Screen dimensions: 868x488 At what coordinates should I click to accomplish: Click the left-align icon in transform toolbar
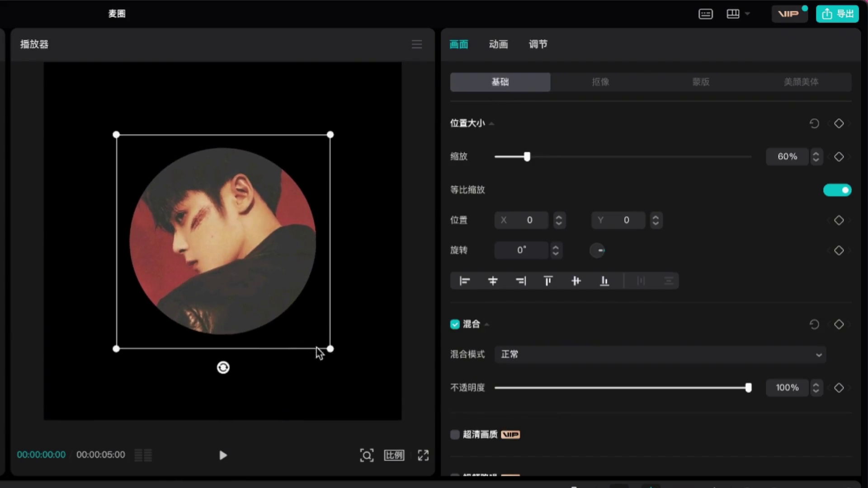464,281
